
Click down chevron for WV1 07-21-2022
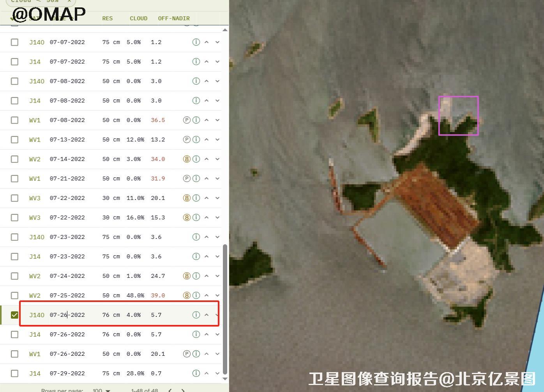click(217, 178)
